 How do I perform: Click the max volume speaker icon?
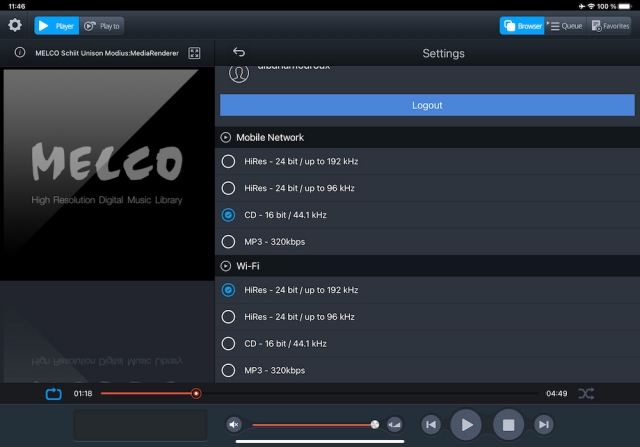pyautogui.click(x=394, y=425)
